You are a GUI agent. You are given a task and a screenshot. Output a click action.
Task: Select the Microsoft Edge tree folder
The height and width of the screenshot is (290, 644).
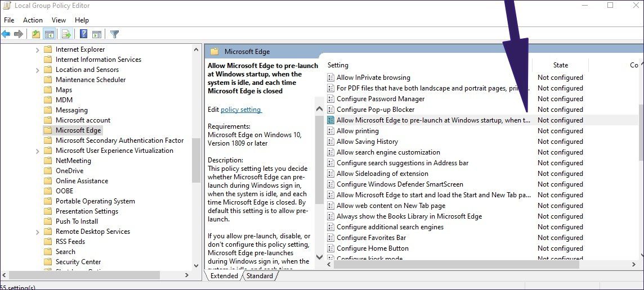click(78, 130)
